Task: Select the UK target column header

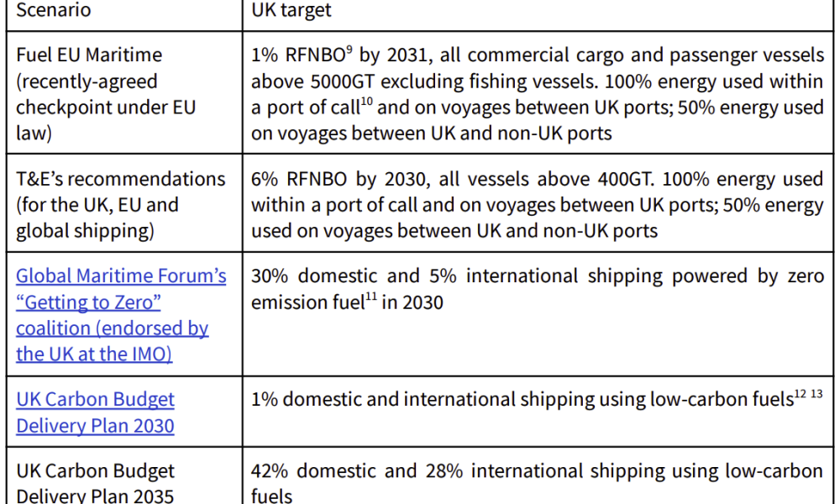Action: (538, 15)
